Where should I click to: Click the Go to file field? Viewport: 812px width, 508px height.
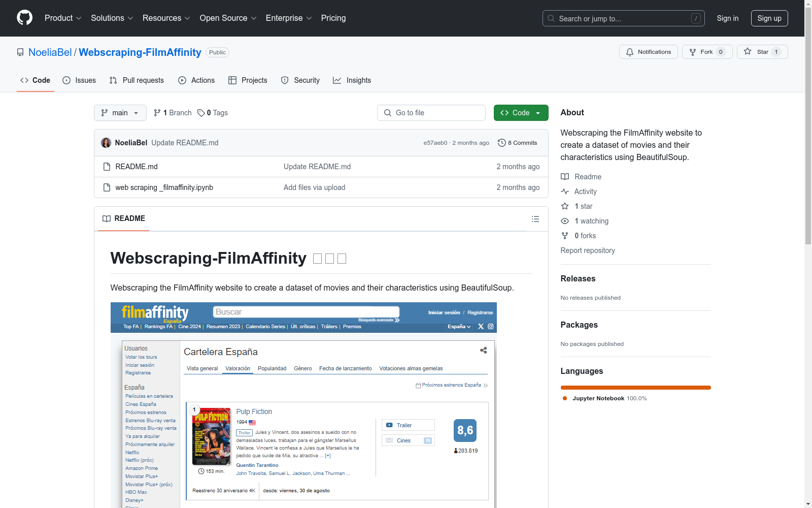click(431, 113)
